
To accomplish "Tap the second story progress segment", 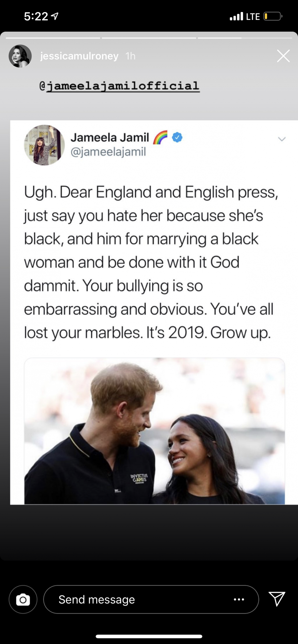I will [149, 38].
